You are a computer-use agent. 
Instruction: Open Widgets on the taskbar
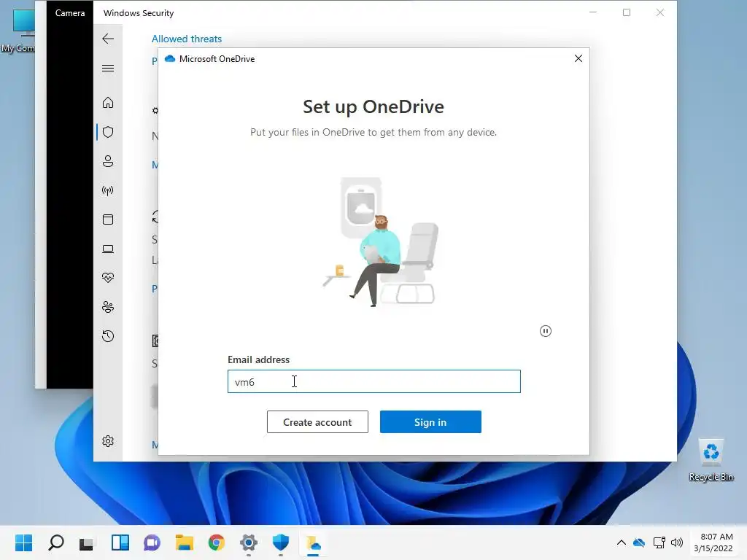[x=120, y=542]
